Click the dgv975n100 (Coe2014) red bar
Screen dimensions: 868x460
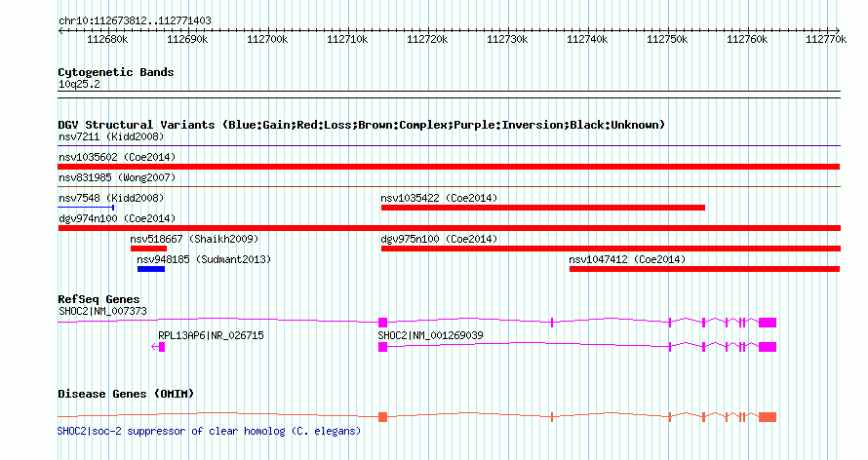(611, 249)
